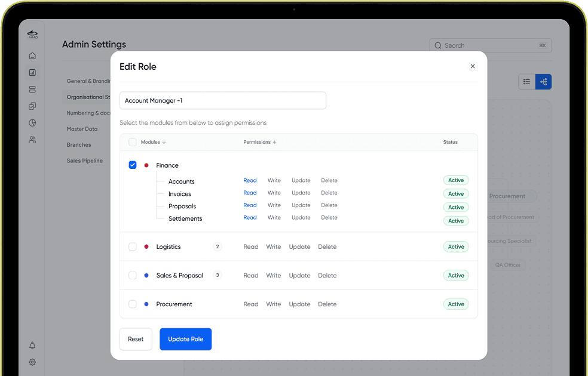Image resolution: width=588 pixels, height=376 pixels.
Task: Open the settings gear icon
Action: tap(32, 362)
